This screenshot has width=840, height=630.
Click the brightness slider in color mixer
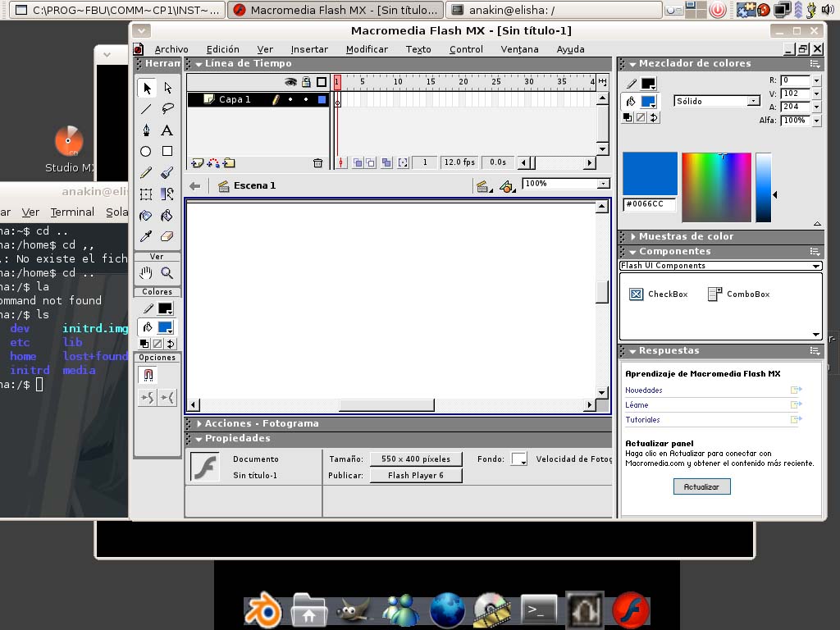[x=764, y=187]
